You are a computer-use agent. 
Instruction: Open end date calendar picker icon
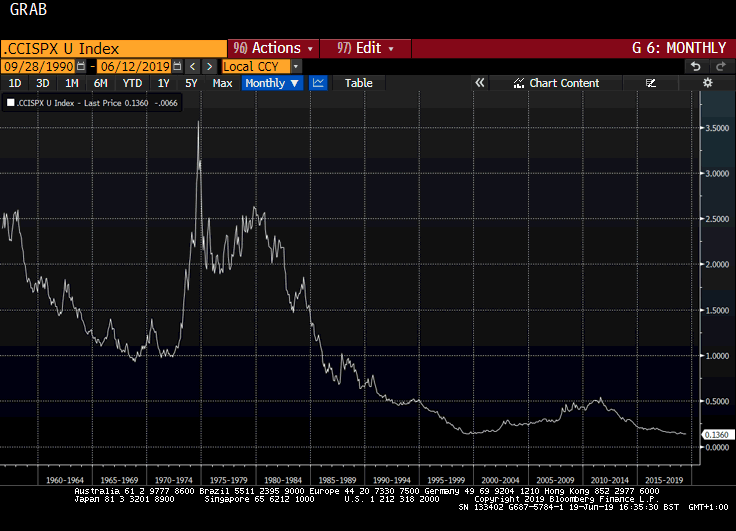pyautogui.click(x=177, y=66)
